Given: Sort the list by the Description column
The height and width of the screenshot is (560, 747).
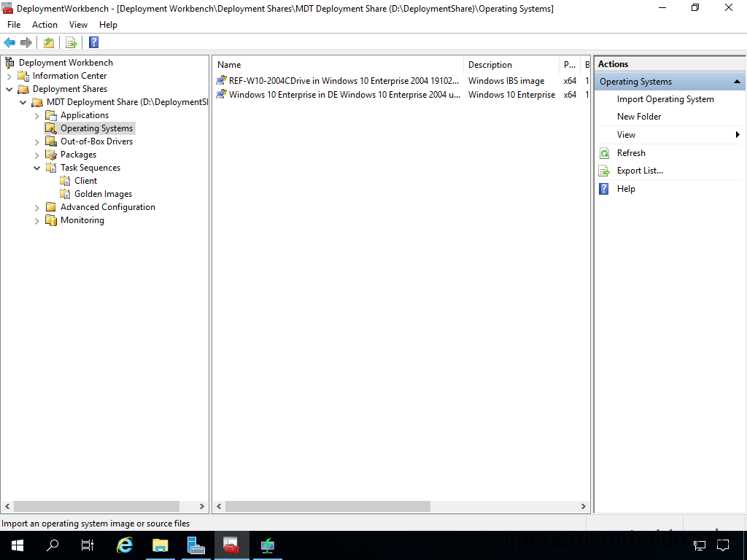Looking at the screenshot, I should pyautogui.click(x=511, y=65).
